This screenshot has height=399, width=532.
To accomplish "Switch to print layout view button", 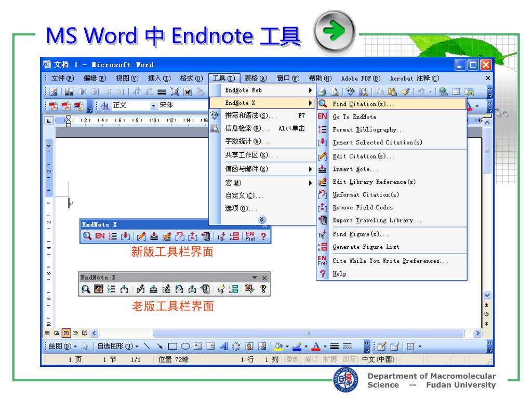I will click(66, 333).
